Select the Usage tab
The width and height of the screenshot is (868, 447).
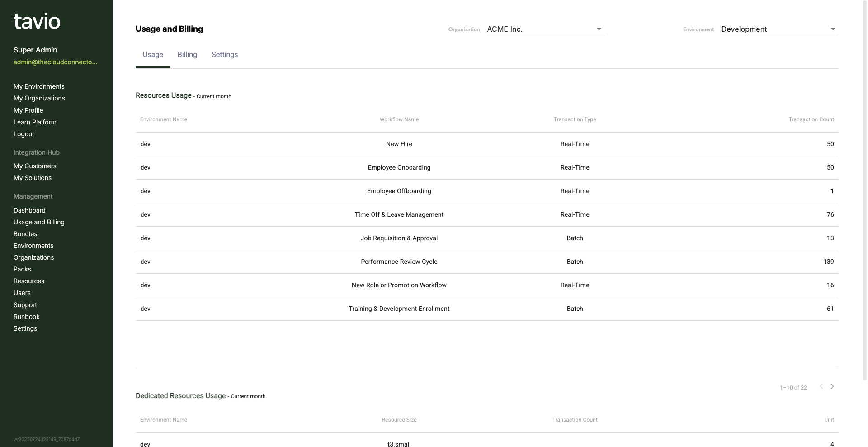(152, 54)
